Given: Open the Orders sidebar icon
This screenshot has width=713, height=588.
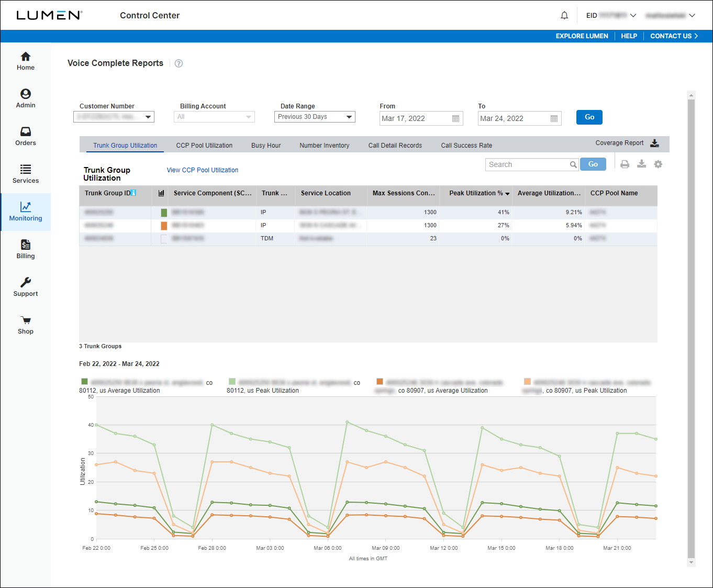Looking at the screenshot, I should 26,131.
